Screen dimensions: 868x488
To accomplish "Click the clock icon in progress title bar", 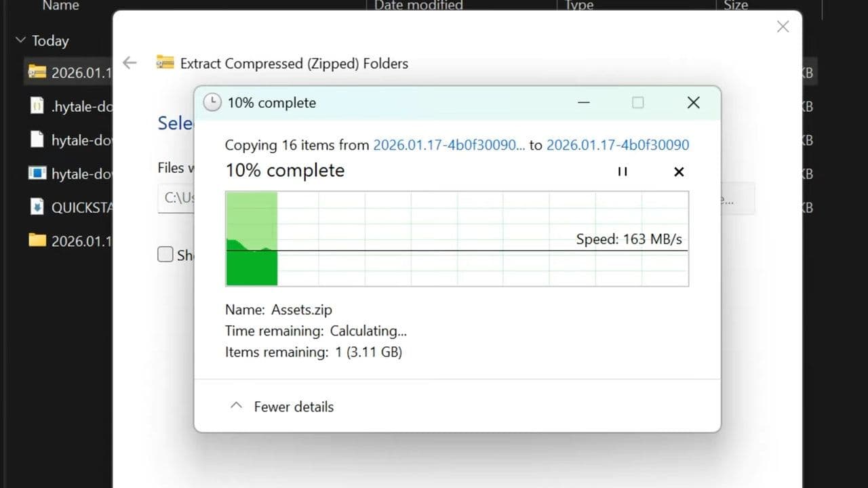I will [212, 102].
